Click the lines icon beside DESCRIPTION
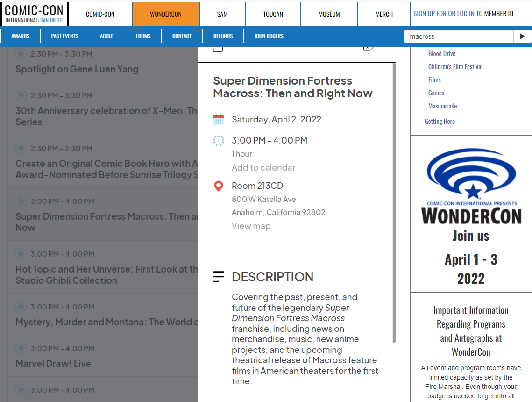The image size is (532, 402). pos(219,277)
